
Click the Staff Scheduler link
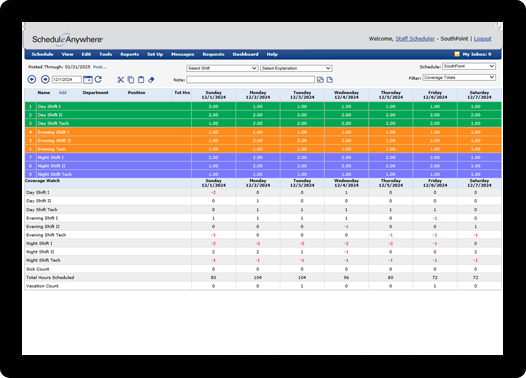[x=415, y=39]
